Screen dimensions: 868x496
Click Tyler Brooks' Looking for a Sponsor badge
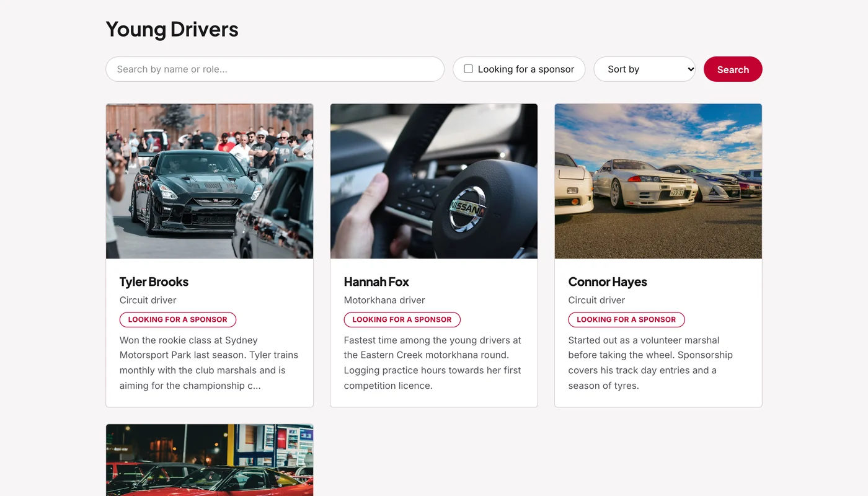tap(178, 319)
